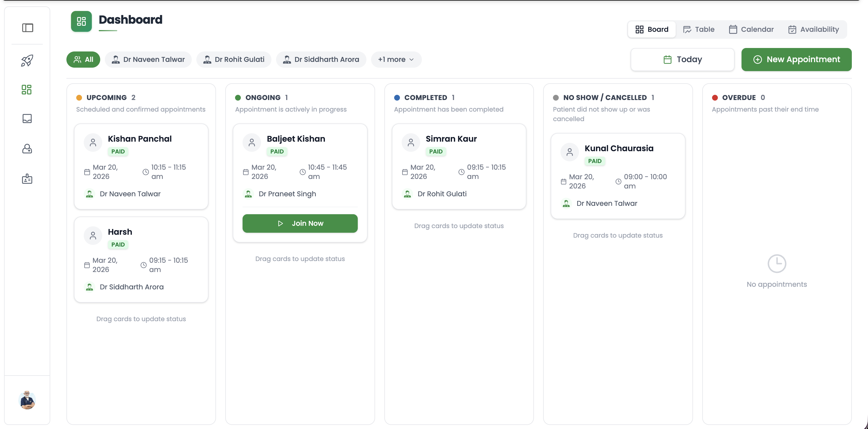Viewport: 868px width, 429px height.
Task: Filter by Dr Naveen Talwar
Action: (148, 59)
